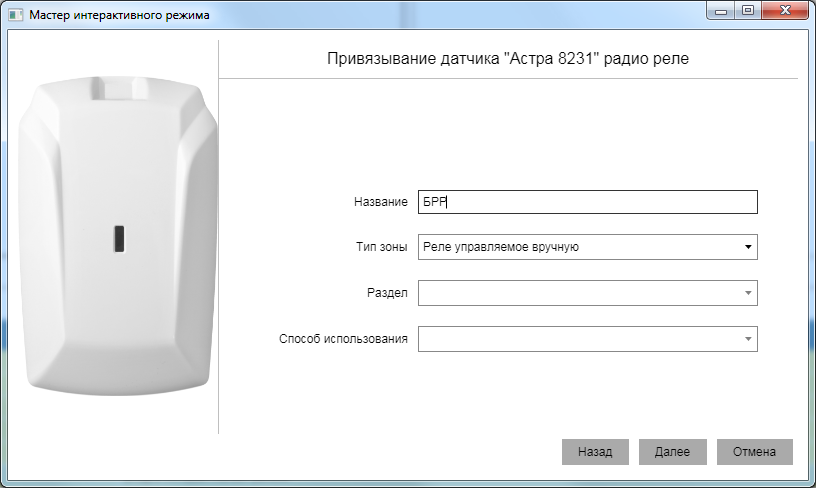816x488 pixels.
Task: Continue with the Далее button
Action: click(x=672, y=452)
